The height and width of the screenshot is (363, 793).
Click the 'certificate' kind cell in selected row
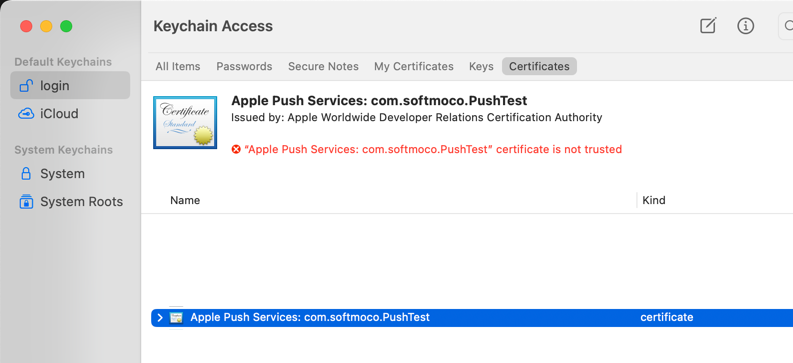point(667,317)
